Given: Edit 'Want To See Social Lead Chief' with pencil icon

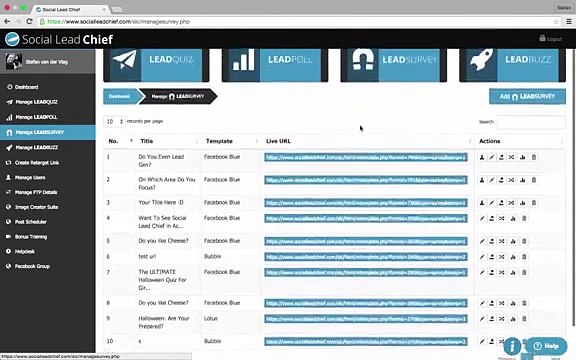Looking at the screenshot, I should click(482, 219).
